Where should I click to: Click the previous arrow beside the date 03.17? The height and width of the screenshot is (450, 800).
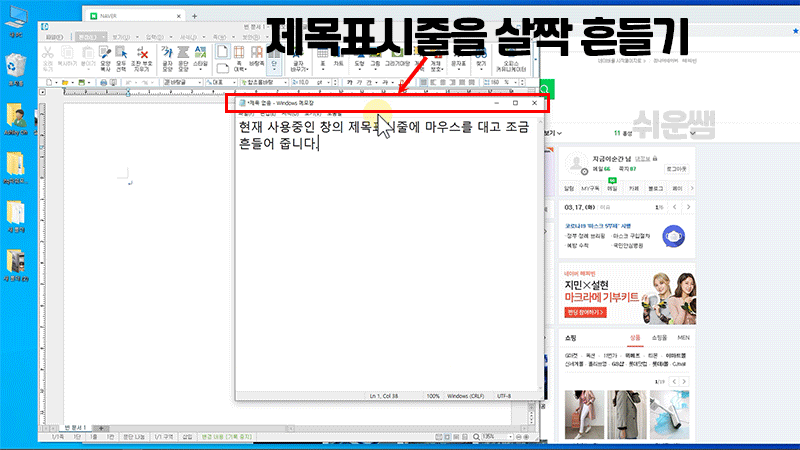coord(674,207)
